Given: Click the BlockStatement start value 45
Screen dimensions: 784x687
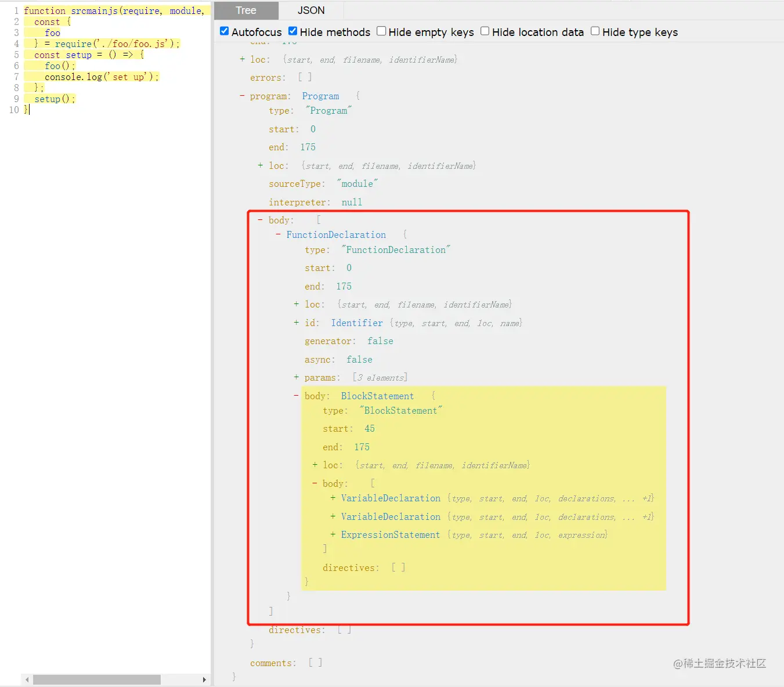Looking at the screenshot, I should point(370,428).
